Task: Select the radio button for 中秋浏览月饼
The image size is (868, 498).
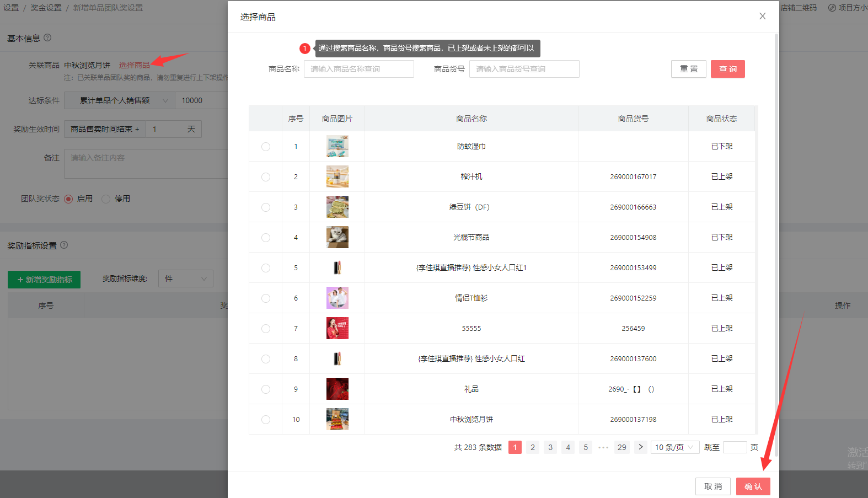Action: pyautogui.click(x=266, y=420)
